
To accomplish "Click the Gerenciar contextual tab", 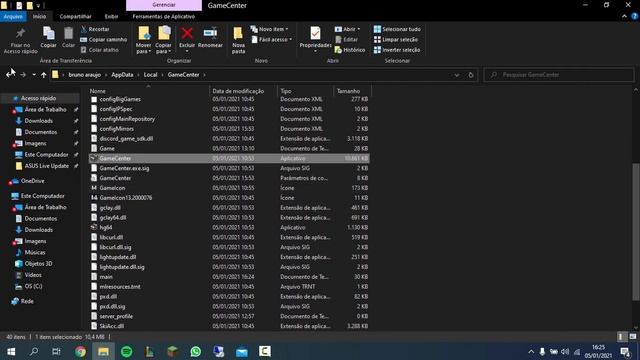I will [x=164, y=5].
